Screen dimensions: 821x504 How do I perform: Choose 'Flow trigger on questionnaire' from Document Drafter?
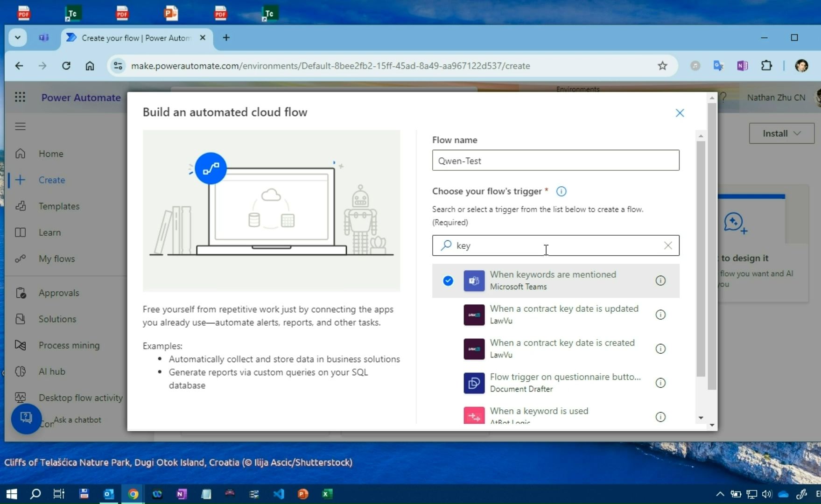(x=555, y=383)
